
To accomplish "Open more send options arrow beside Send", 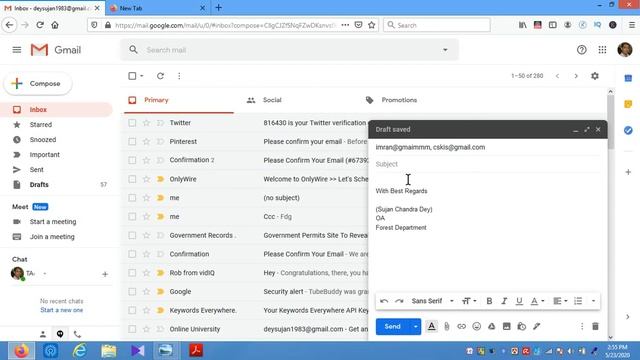I will [x=416, y=327].
